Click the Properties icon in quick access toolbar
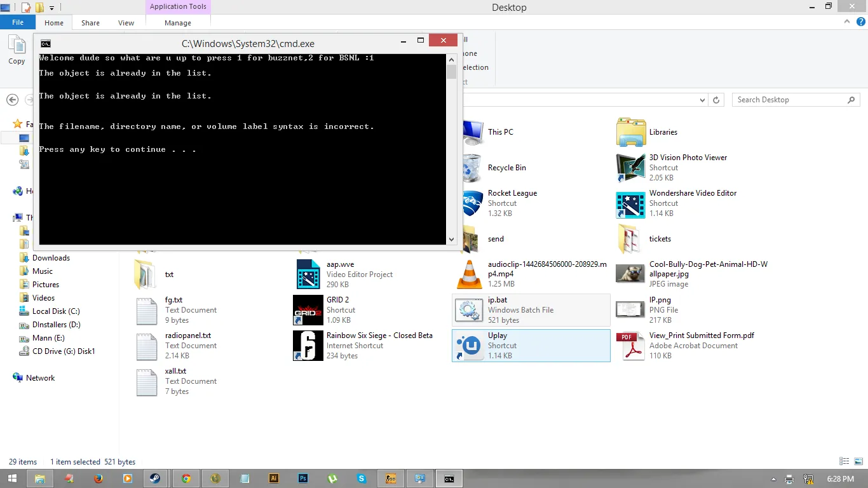The width and height of the screenshot is (868, 488). click(x=26, y=8)
